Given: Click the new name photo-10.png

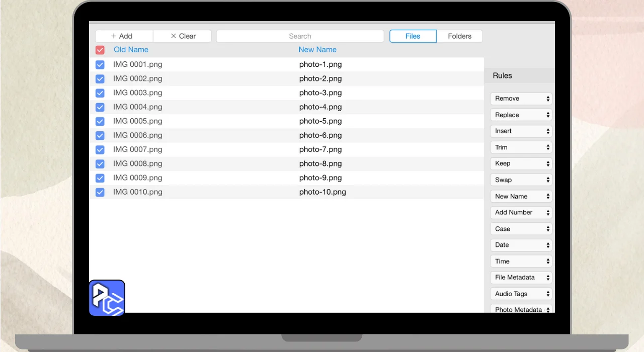Looking at the screenshot, I should click(323, 192).
